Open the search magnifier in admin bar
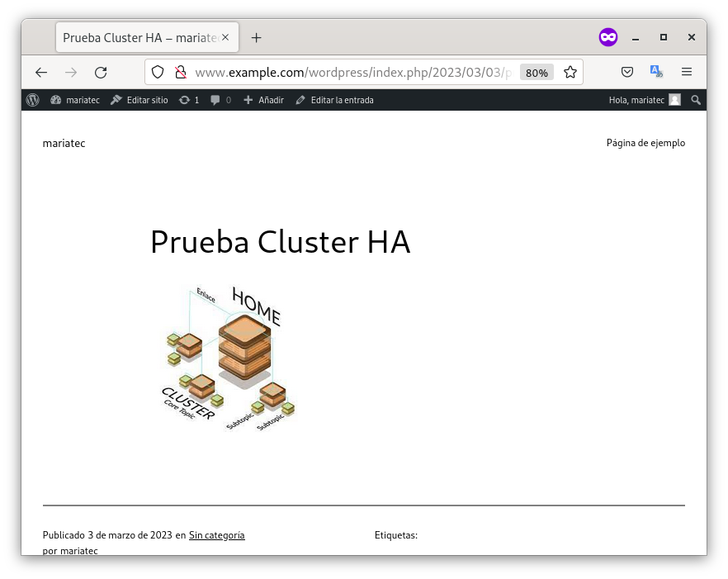 696,100
